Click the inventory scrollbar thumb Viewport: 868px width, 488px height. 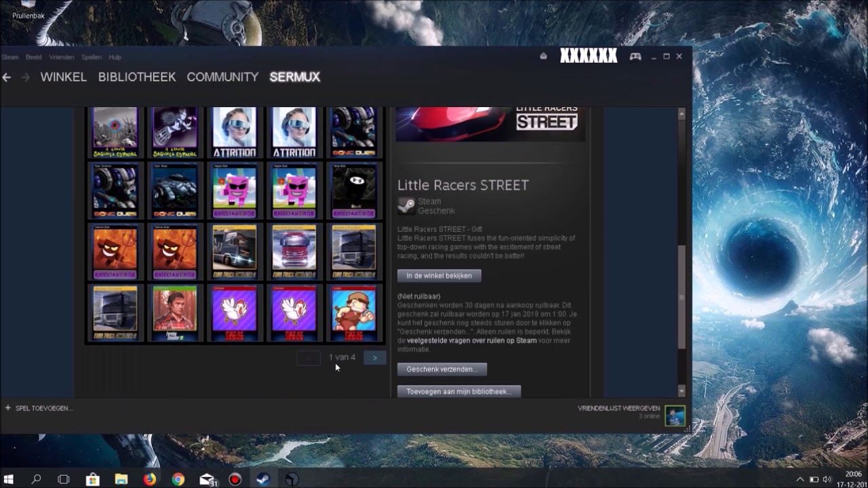click(682, 297)
